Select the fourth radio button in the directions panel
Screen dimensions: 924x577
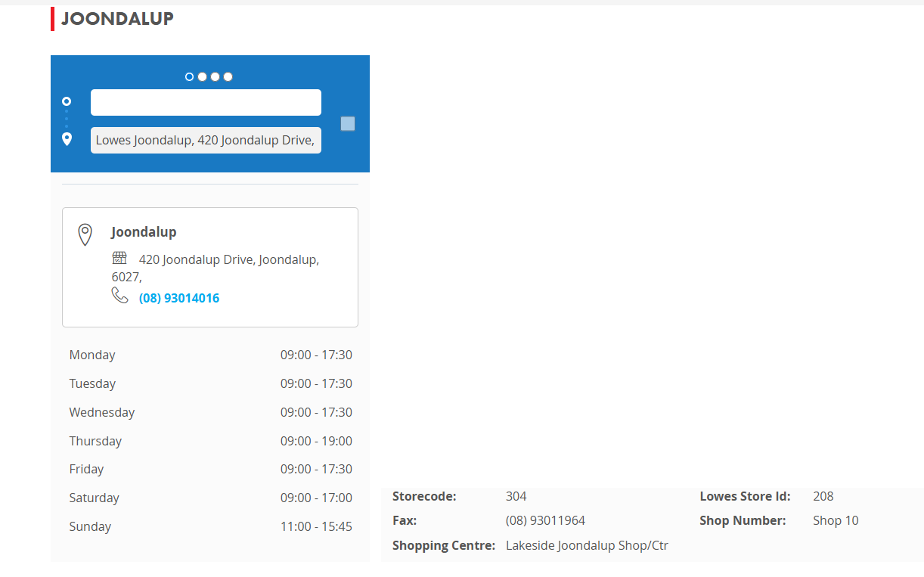(228, 76)
